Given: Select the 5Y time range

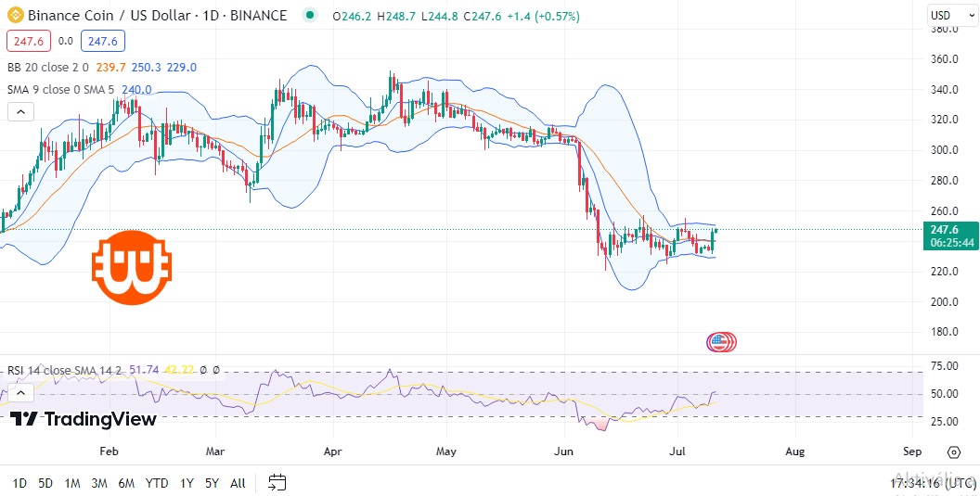Looking at the screenshot, I should point(212,483).
